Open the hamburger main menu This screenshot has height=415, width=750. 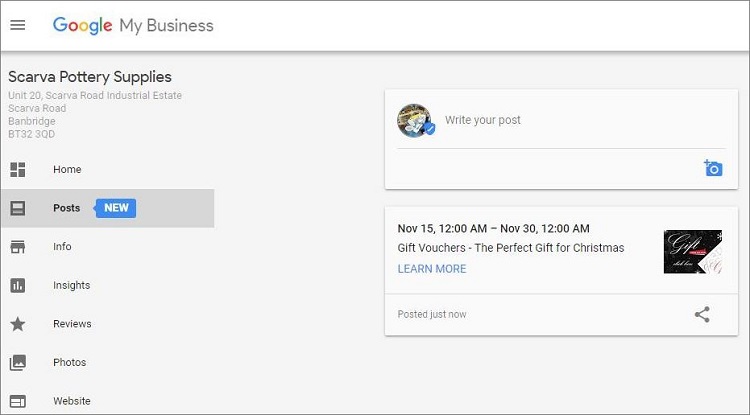[18, 25]
